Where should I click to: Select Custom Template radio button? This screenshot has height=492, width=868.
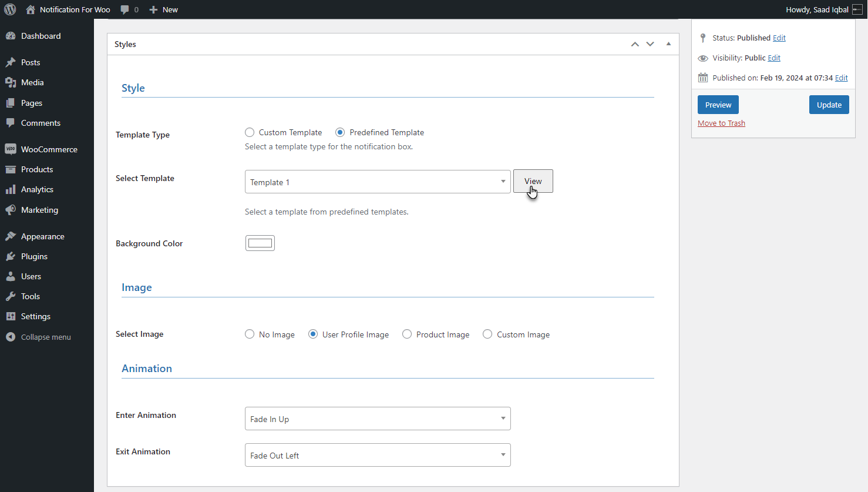tap(250, 132)
